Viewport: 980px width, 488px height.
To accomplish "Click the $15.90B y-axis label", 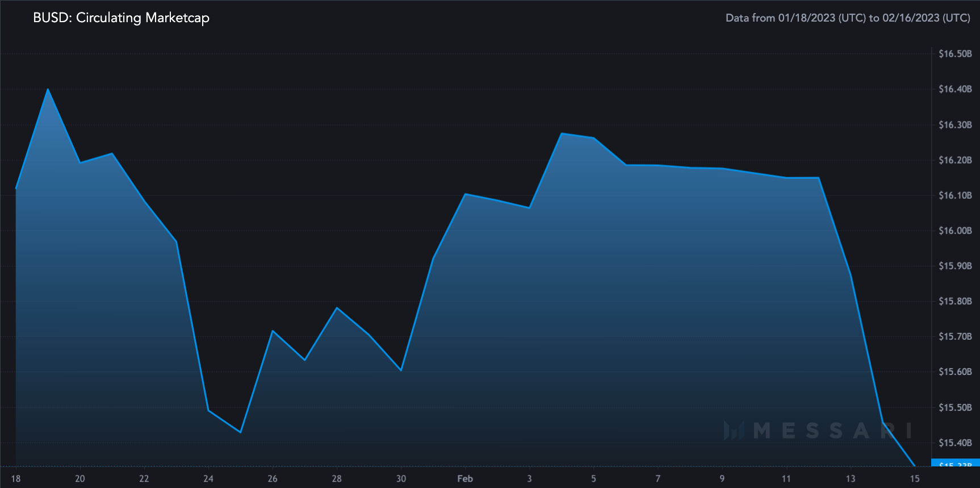I will pos(955,266).
